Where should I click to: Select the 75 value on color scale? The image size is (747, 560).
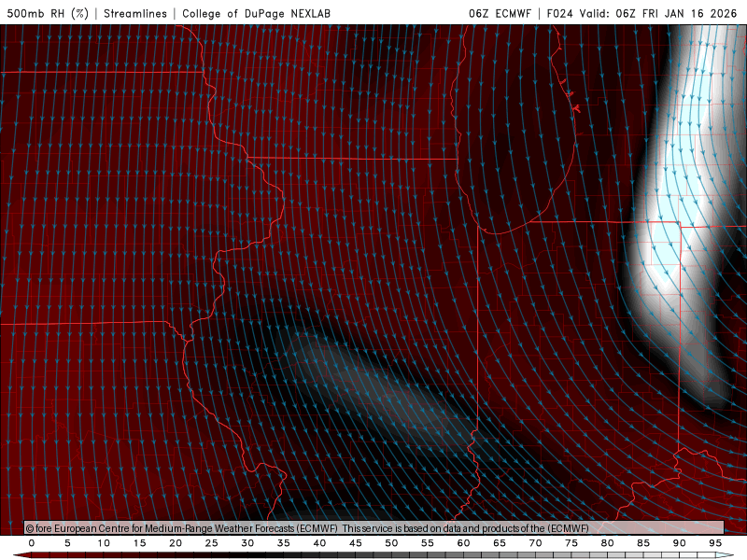(x=571, y=543)
